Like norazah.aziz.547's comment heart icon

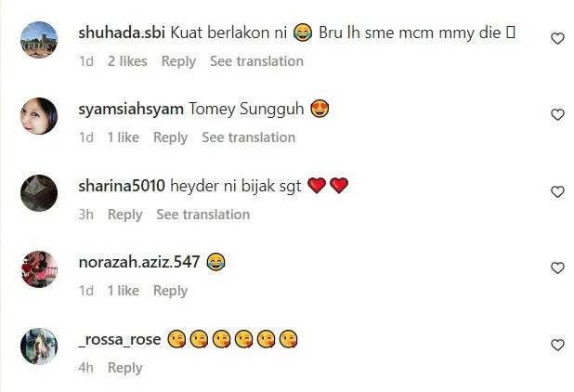pyautogui.click(x=557, y=268)
